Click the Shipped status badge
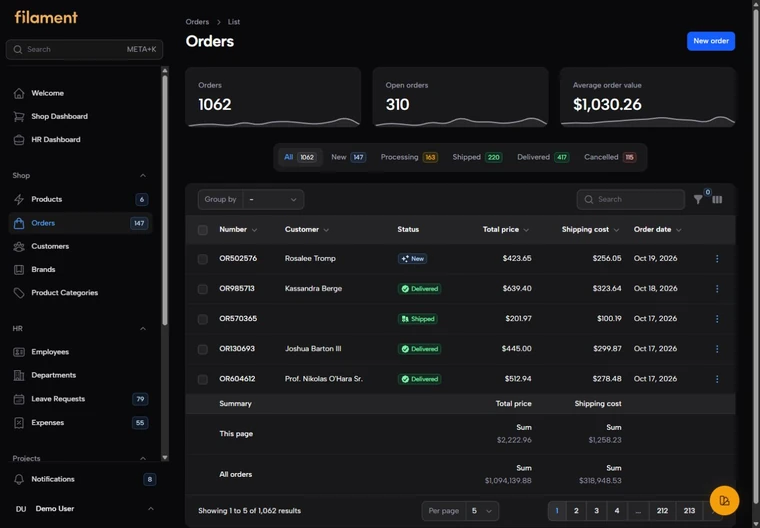The height and width of the screenshot is (528, 760). click(x=418, y=319)
